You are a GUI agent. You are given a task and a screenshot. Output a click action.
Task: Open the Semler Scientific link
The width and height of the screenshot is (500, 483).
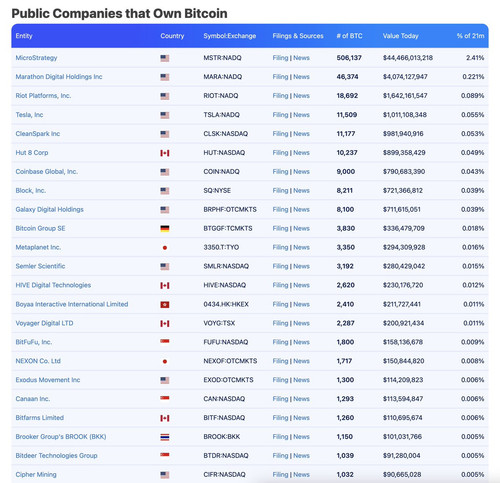[40, 266]
